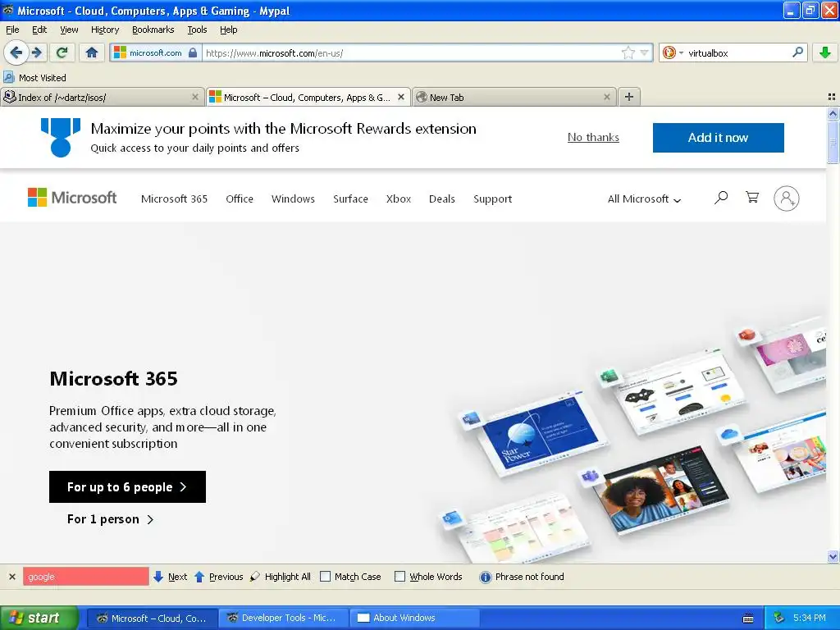Viewport: 840px width, 630px height.
Task: Bookmark this page with the star icon
Action: (628, 52)
